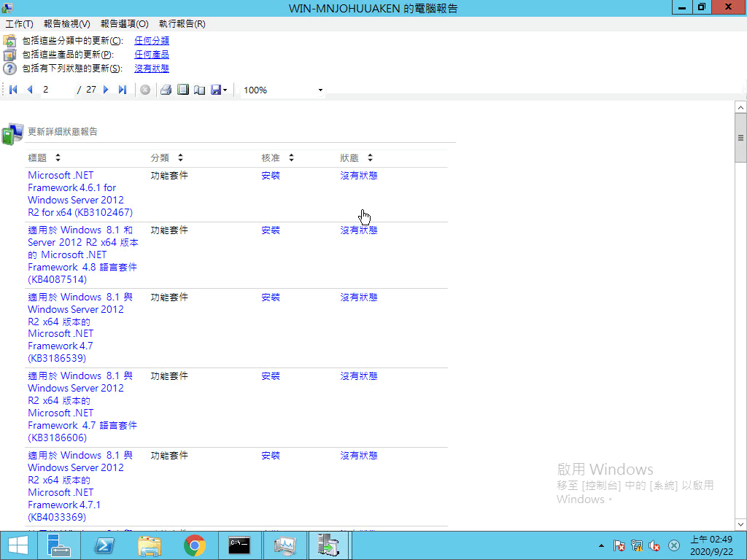Open page setup icon
747x560 pixels.
[200, 90]
